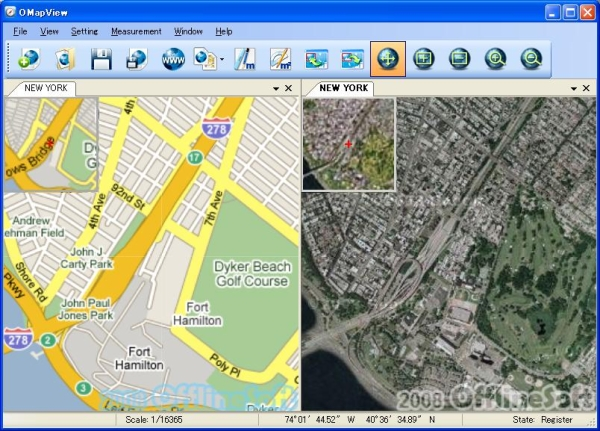The image size is (600, 431).
Task: Open the Measurement menu
Action: 136,31
